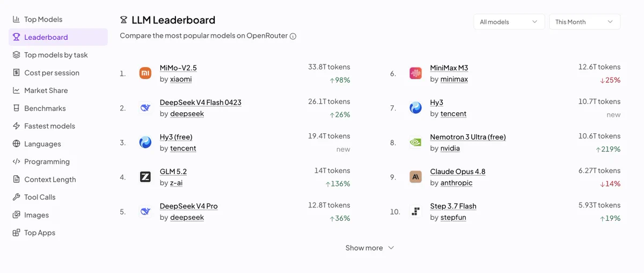
Task: Open the Context Length page
Action: click(x=58, y=179)
